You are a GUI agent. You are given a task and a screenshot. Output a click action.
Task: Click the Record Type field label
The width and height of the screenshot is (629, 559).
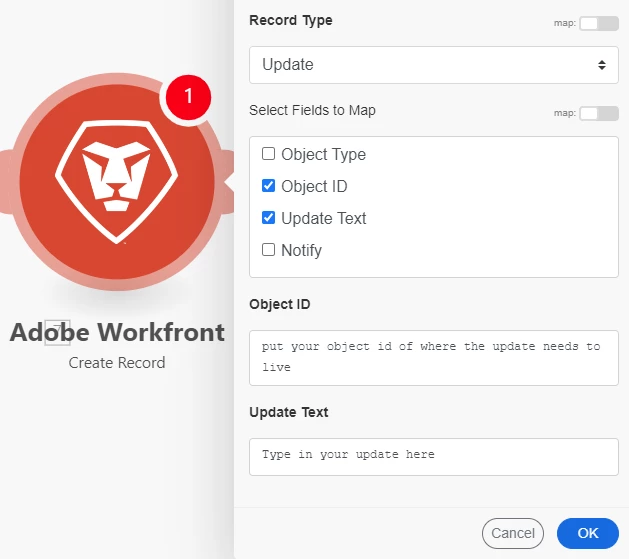291,20
